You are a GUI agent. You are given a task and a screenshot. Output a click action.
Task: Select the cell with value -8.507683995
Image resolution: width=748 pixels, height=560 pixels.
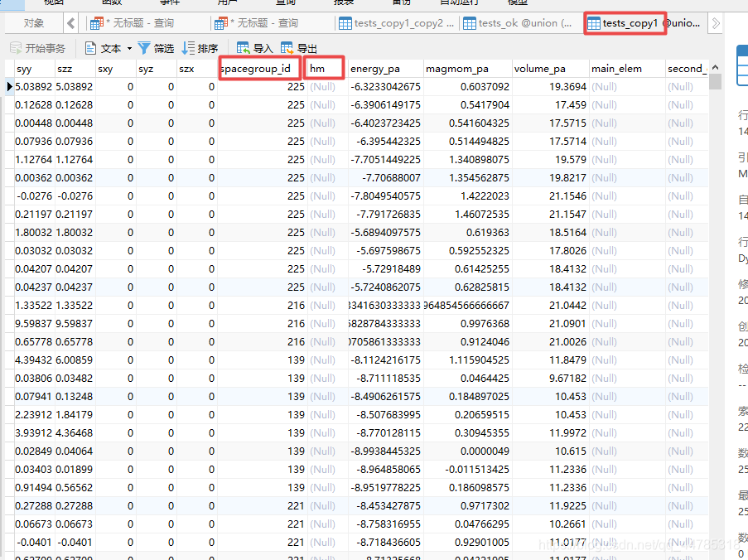coord(385,414)
